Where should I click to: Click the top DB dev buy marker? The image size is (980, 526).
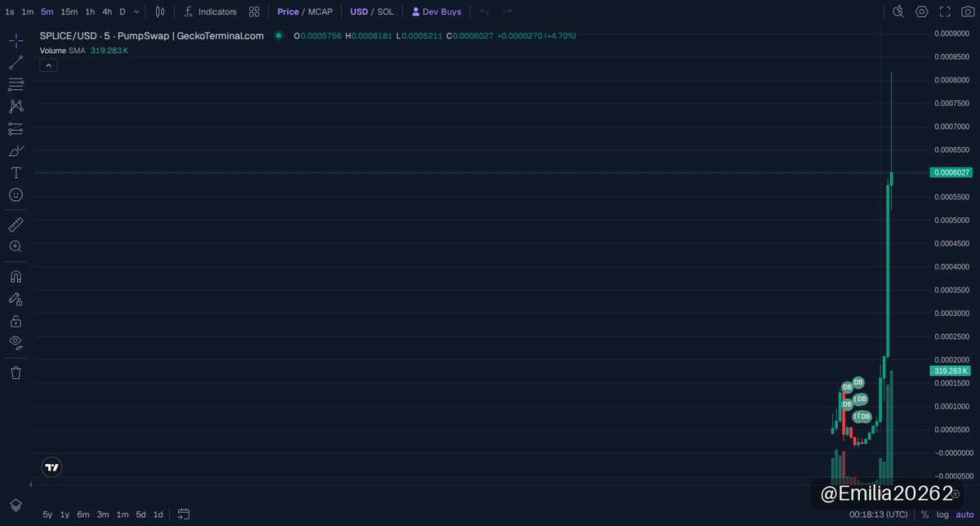858,382
